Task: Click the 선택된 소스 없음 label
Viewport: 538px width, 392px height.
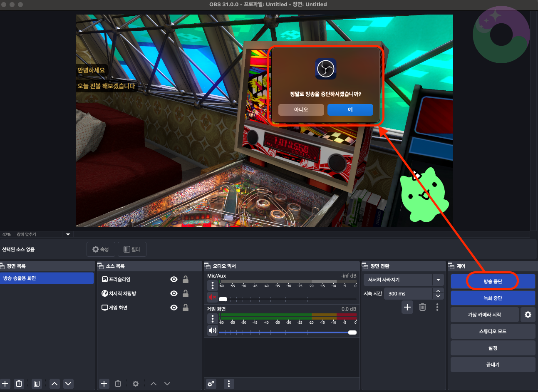Action: coord(18,249)
